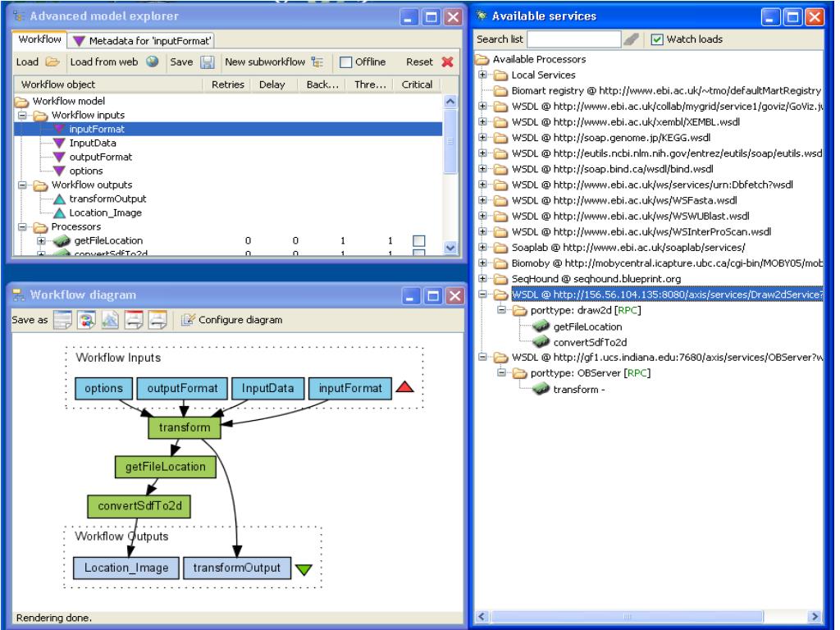This screenshot has width=840, height=630.
Task: Expand the KEGG.wsdl service node
Action: click(482, 137)
